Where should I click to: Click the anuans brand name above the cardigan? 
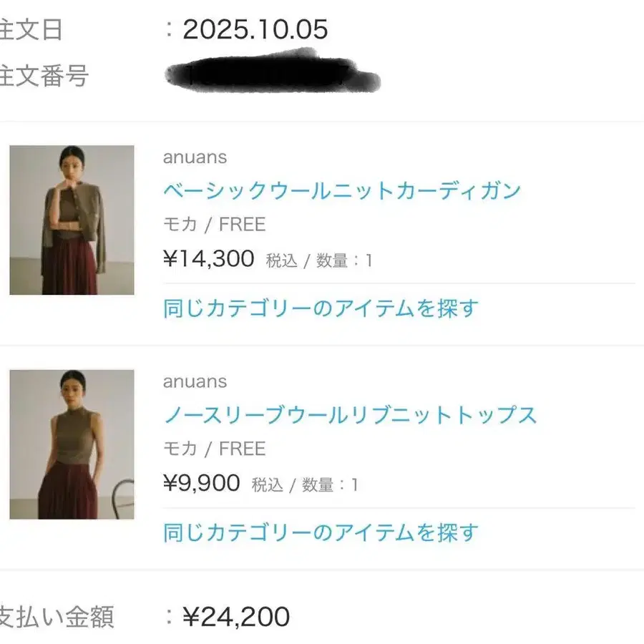[x=195, y=157]
